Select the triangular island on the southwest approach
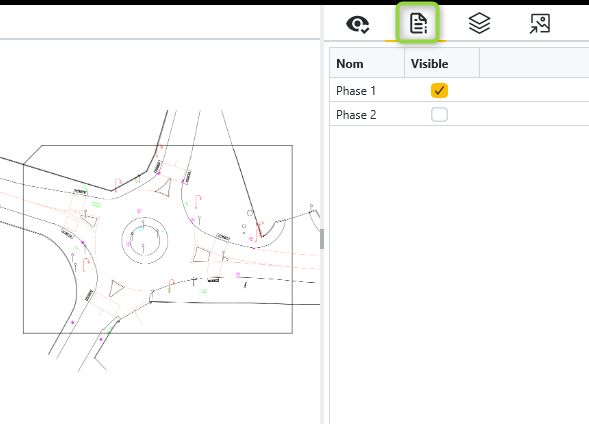Image resolution: width=589 pixels, height=424 pixels. coord(116,288)
